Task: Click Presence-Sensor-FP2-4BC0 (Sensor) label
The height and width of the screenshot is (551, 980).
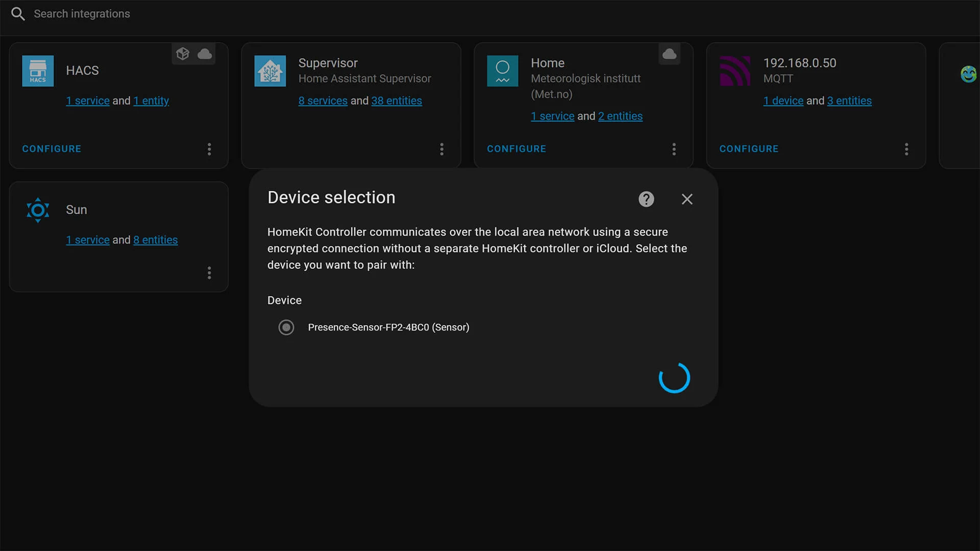Action: click(x=388, y=327)
